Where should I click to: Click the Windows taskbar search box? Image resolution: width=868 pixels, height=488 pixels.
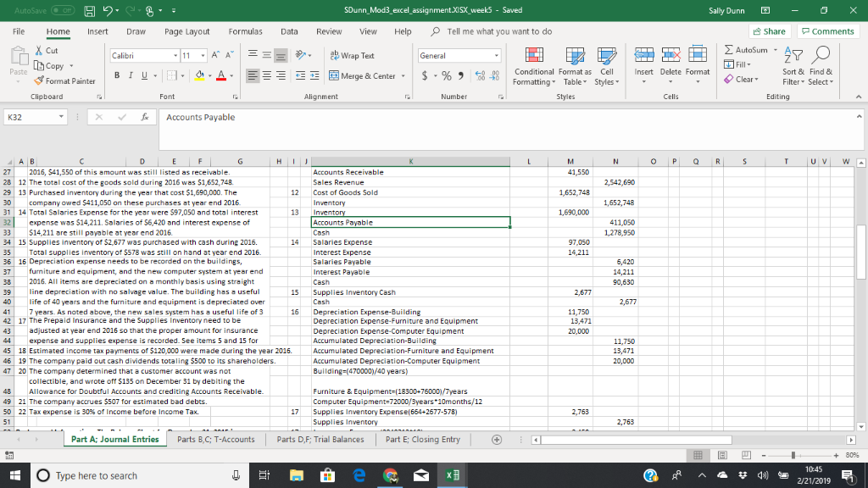[97, 475]
